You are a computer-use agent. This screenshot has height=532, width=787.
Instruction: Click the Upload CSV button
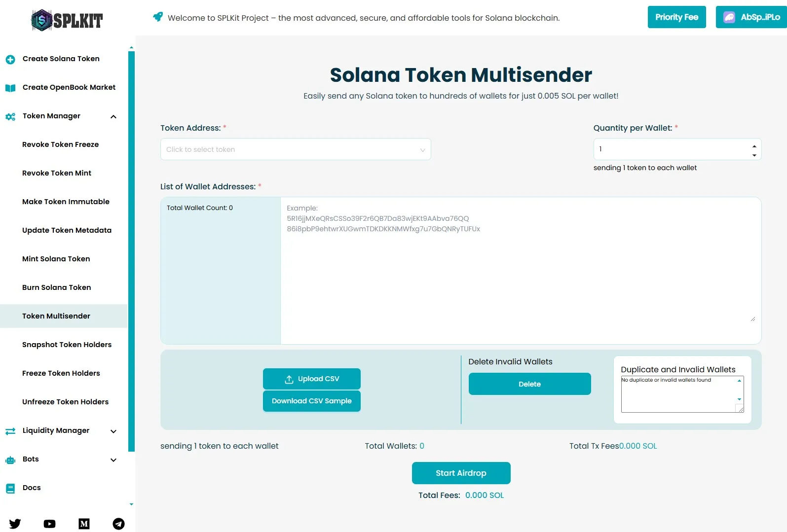[x=312, y=379]
